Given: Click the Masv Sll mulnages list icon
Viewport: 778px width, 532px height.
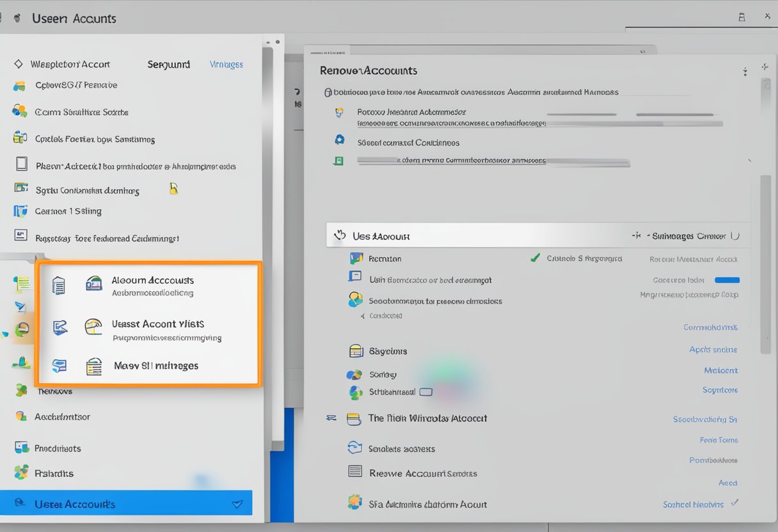Looking at the screenshot, I should click(94, 366).
